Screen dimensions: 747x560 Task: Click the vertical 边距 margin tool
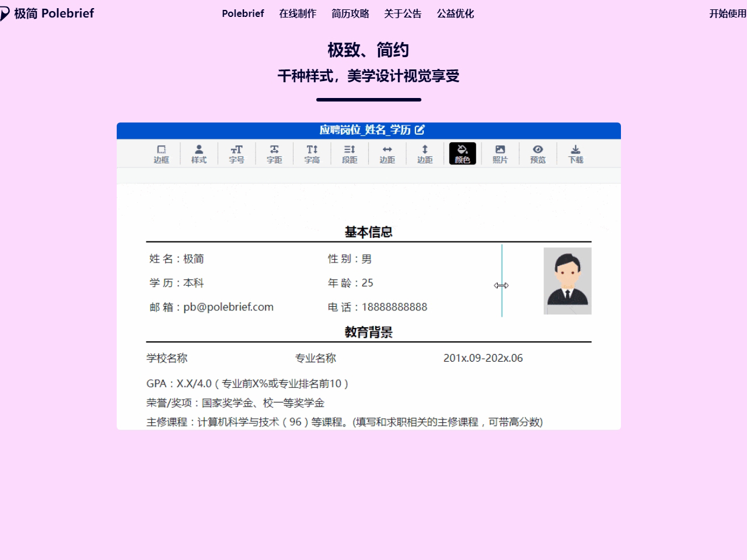tap(425, 154)
